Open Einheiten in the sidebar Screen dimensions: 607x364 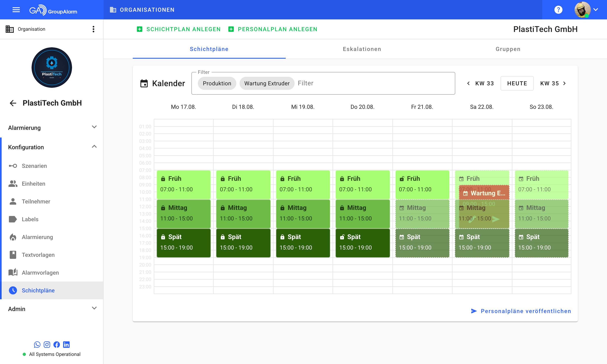pos(52,184)
